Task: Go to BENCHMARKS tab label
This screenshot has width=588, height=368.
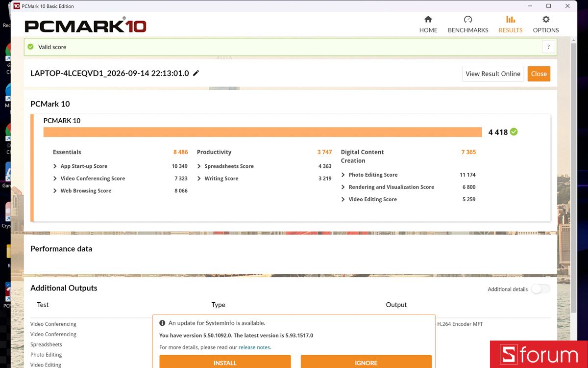Action: pyautogui.click(x=468, y=30)
